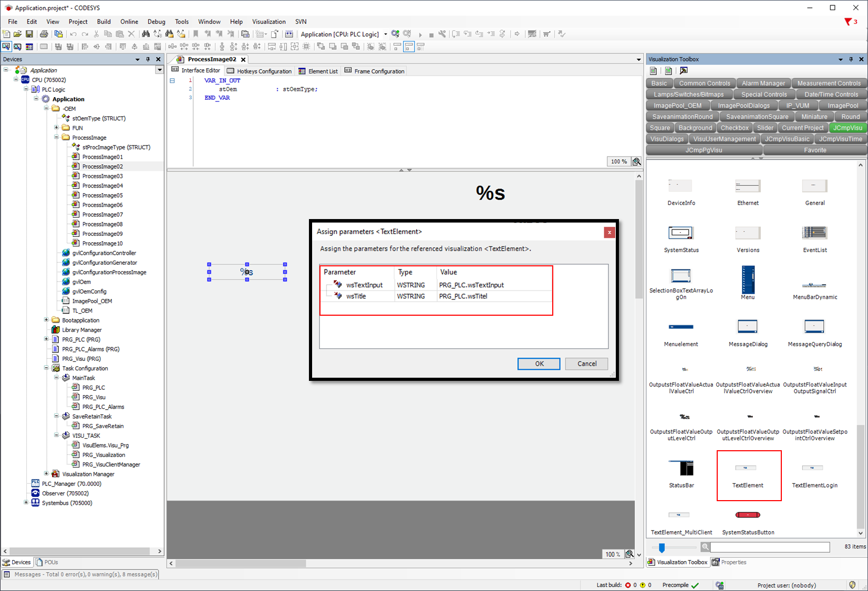Viewport: 868px width, 591px height.
Task: Toggle auto-hide pin on the Devices panel
Action: click(148, 59)
